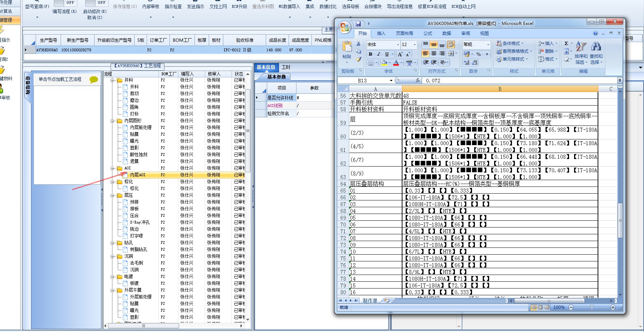This screenshot has height=332, width=644.
Task: Decrease font size with the small A icon
Action: [408, 54]
